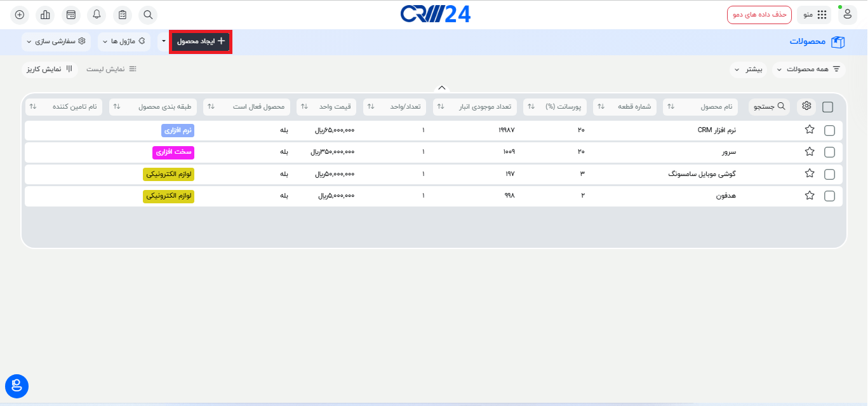The height and width of the screenshot is (406, 868).
Task: Open the سفارشی سازی dropdown menu
Action: [x=56, y=41]
